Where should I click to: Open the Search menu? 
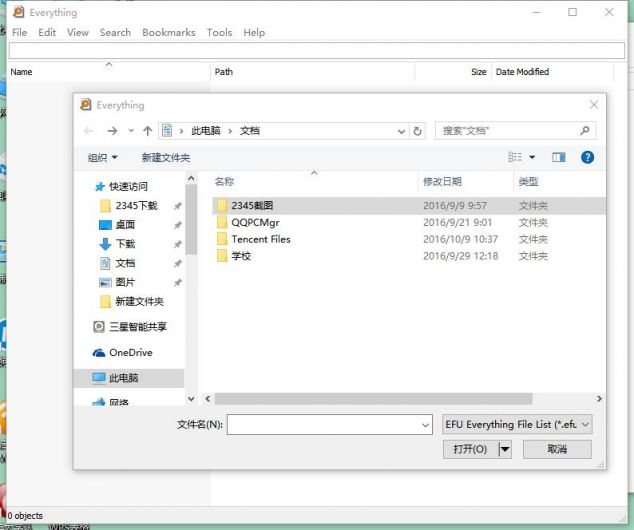[115, 32]
